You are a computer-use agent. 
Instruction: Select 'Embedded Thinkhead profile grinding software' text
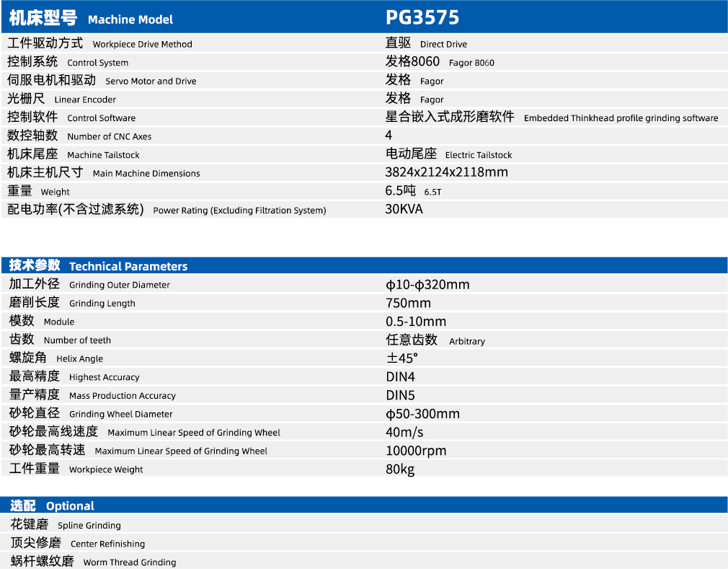[x=621, y=118]
